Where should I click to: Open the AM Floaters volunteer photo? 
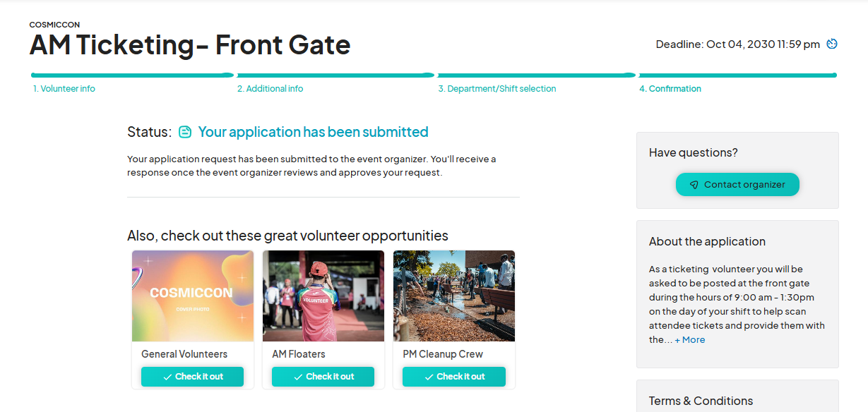323,296
